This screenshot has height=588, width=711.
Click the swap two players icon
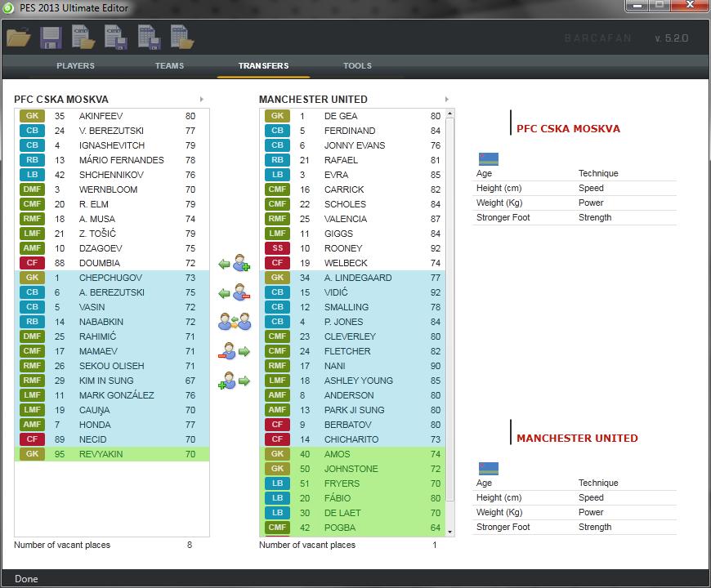coord(235,322)
